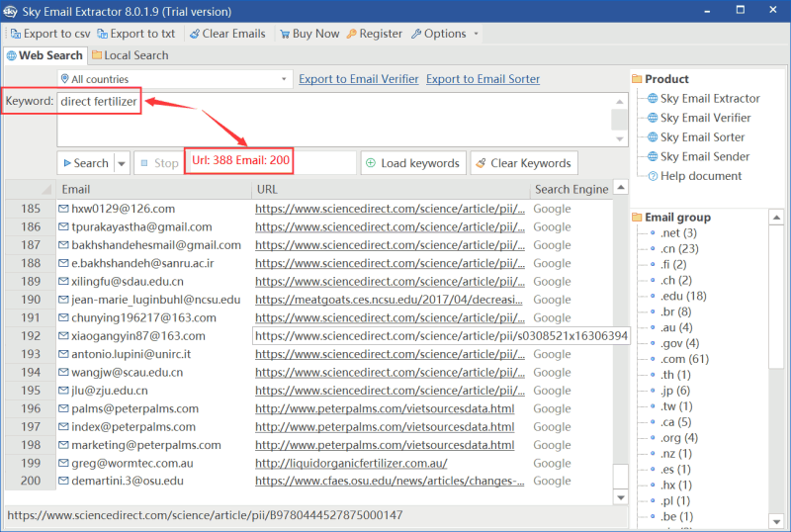Click the Email group folder icon

pyautogui.click(x=637, y=217)
